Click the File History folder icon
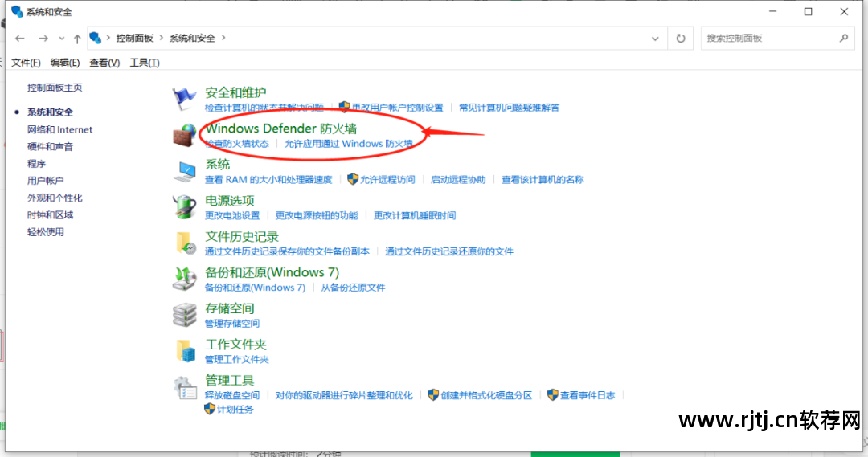The image size is (868, 457). coord(185,243)
